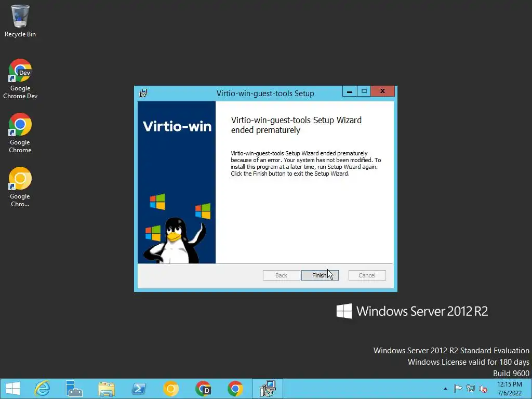The height and width of the screenshot is (399, 532).
Task: Close the Virtio-win-guest-tools Setup window
Action: 382,91
